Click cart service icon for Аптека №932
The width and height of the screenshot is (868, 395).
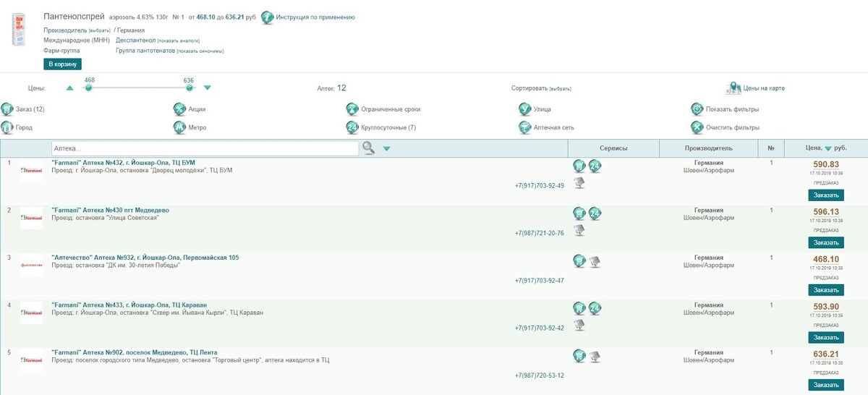point(579,260)
